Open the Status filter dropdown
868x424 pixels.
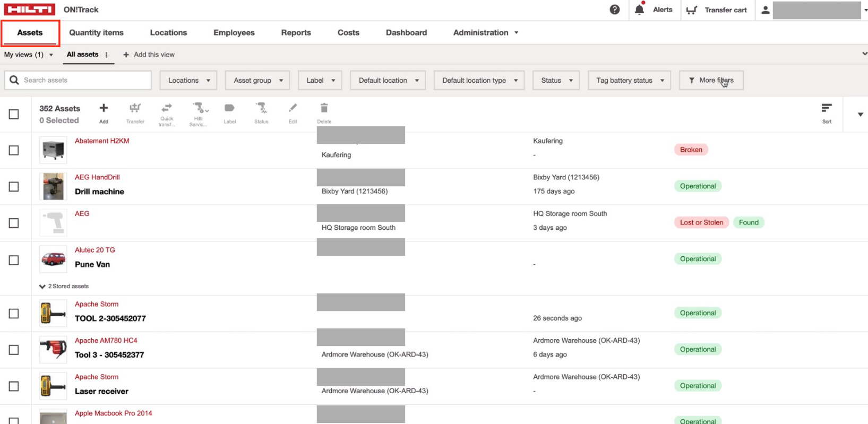(556, 80)
